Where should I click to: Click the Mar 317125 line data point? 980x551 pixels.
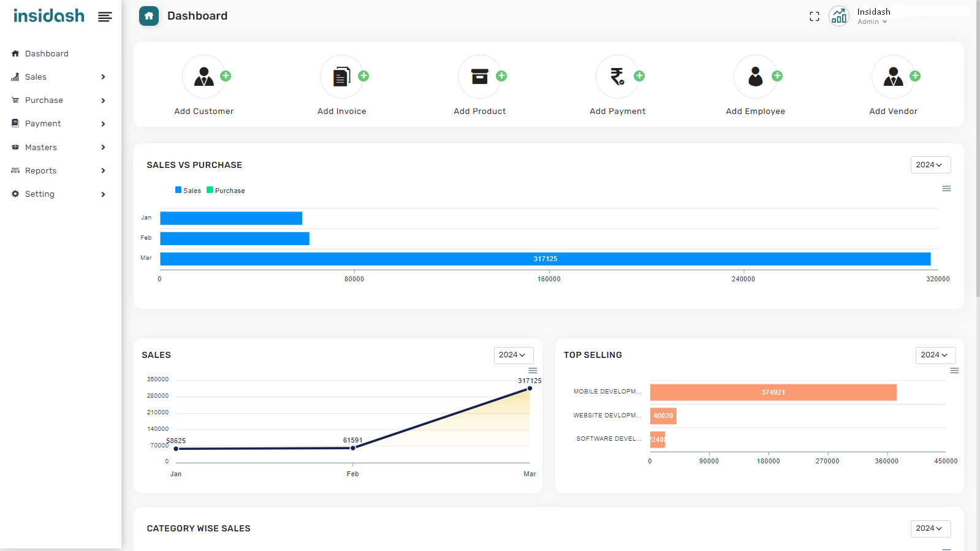click(x=530, y=389)
